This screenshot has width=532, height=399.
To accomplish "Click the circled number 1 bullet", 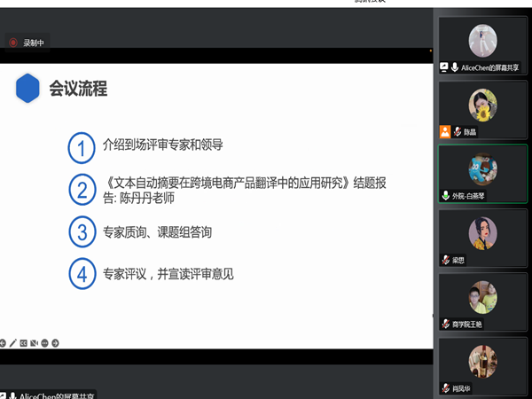I will 82,147.
